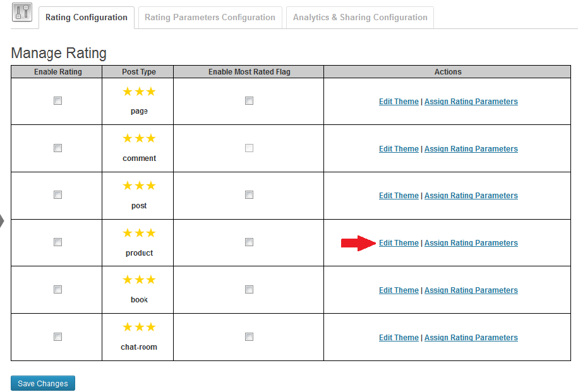This screenshot has height=392, width=578.
Task: Enable rating for the page post type
Action: [x=58, y=100]
